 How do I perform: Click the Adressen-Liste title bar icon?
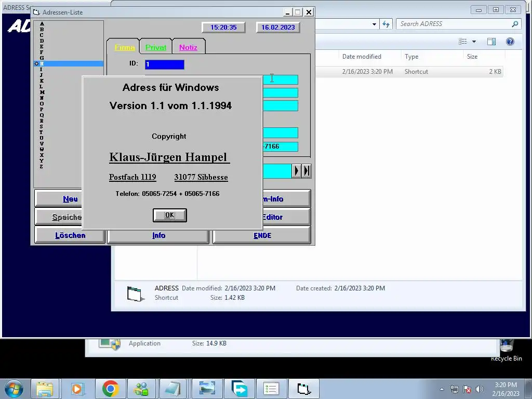(36, 12)
